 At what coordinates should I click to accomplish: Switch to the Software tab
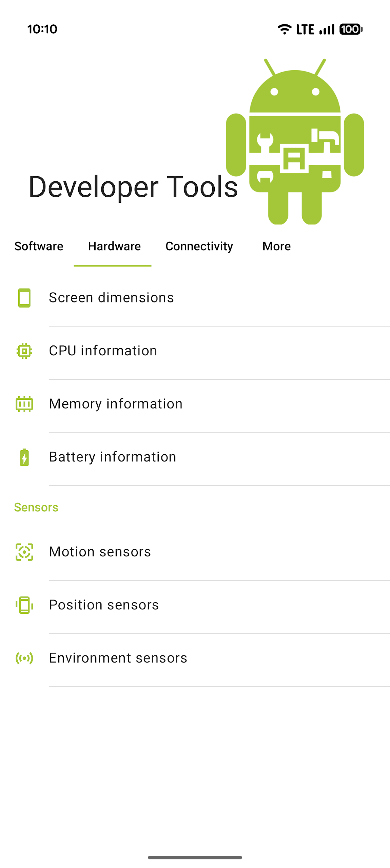[x=39, y=246]
